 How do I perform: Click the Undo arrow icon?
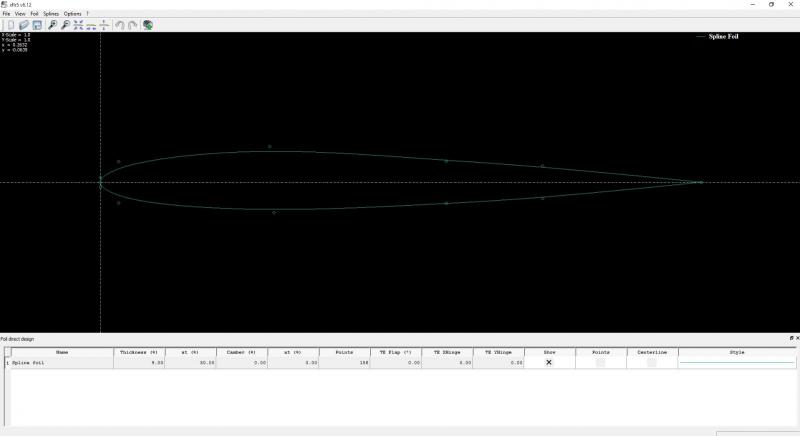(120, 25)
